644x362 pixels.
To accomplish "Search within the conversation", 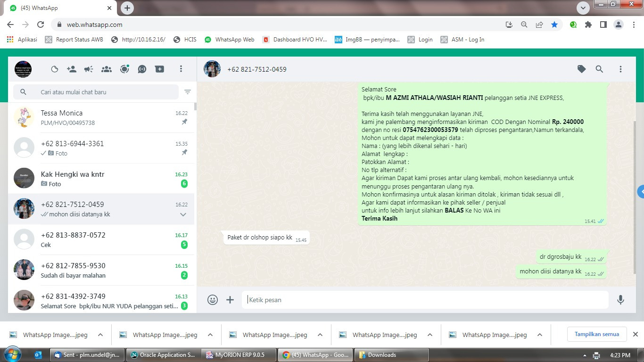I will [599, 69].
